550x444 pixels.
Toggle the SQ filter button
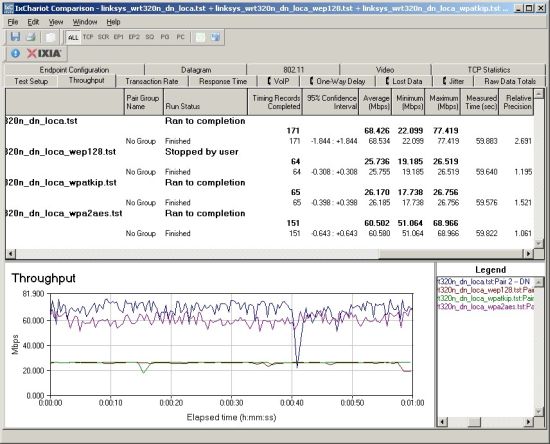[150, 37]
